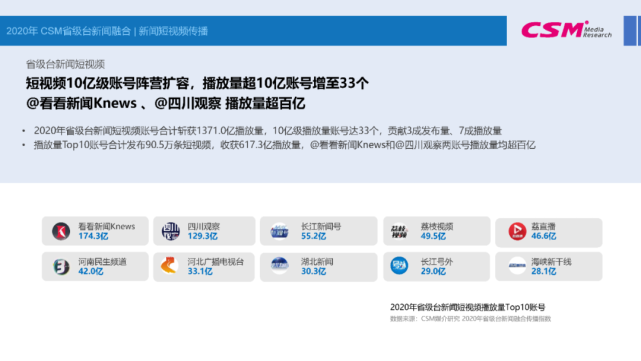Screen dimensions: 641x361
Task: Click the 42.0亿 play count value
Action: click(x=91, y=271)
